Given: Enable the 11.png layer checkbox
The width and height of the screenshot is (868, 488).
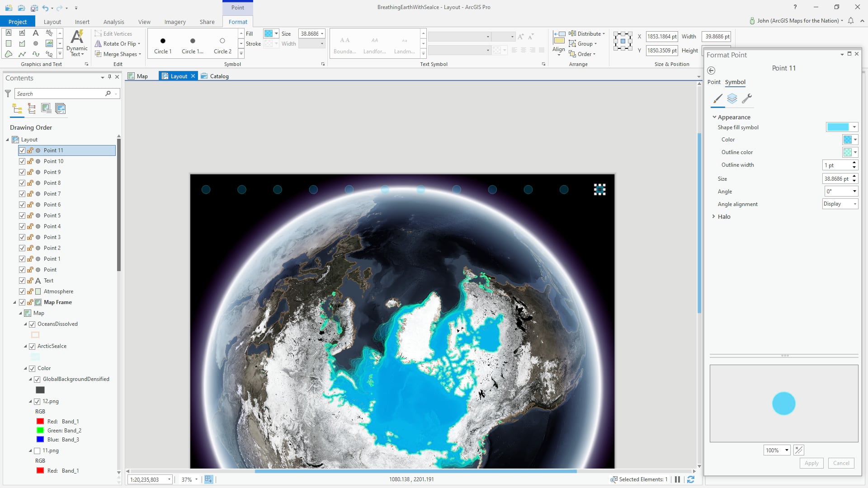Looking at the screenshot, I should [x=37, y=450].
